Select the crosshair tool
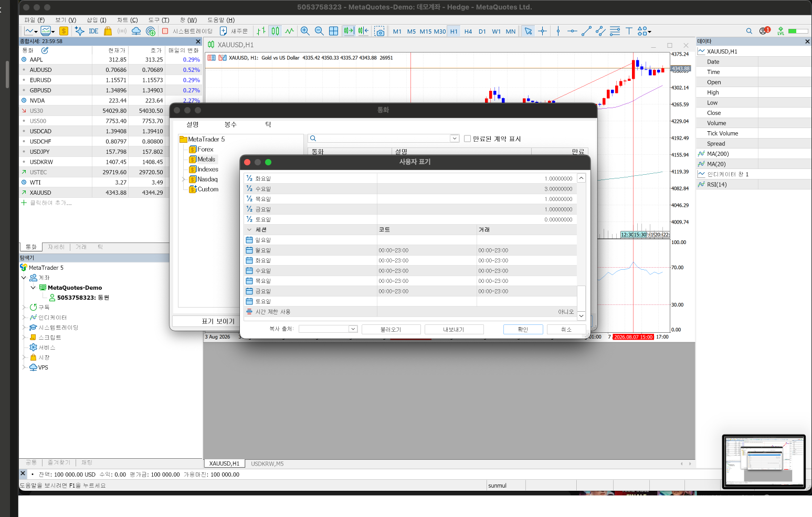The height and width of the screenshot is (517, 812). pos(542,31)
